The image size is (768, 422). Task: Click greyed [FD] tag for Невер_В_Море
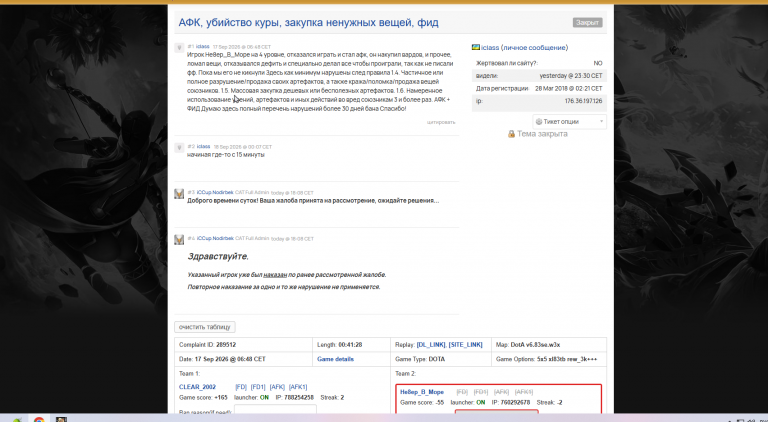(462, 392)
